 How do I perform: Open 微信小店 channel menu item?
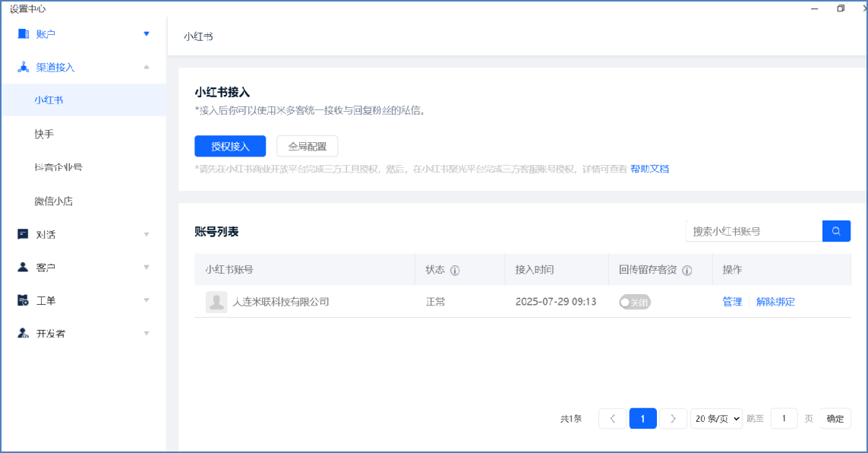click(53, 201)
